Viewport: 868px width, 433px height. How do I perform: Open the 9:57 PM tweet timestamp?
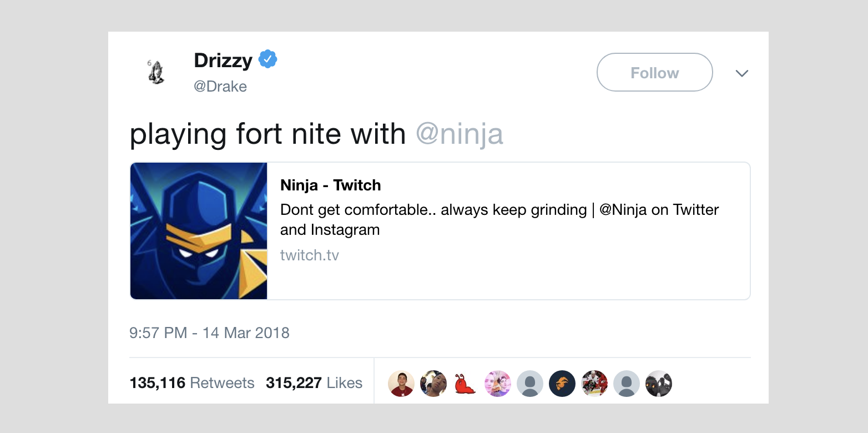209,333
